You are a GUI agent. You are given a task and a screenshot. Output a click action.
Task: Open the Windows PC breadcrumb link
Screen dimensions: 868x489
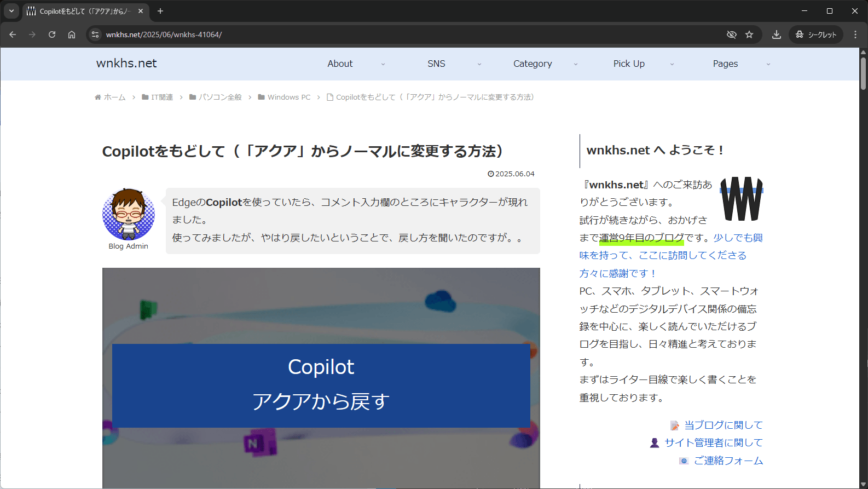pos(289,97)
